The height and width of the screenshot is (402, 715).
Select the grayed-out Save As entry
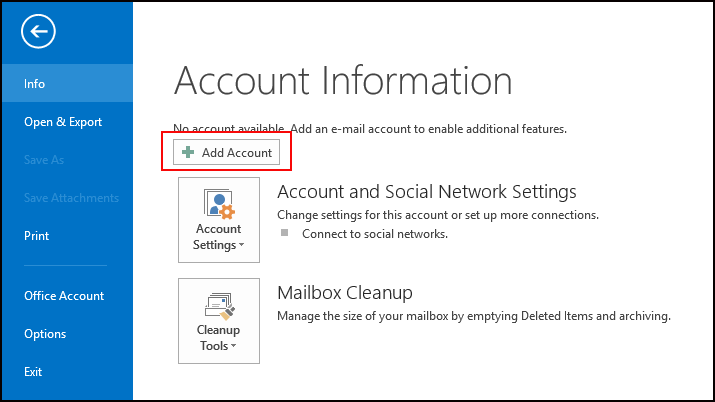pyautogui.click(x=44, y=160)
